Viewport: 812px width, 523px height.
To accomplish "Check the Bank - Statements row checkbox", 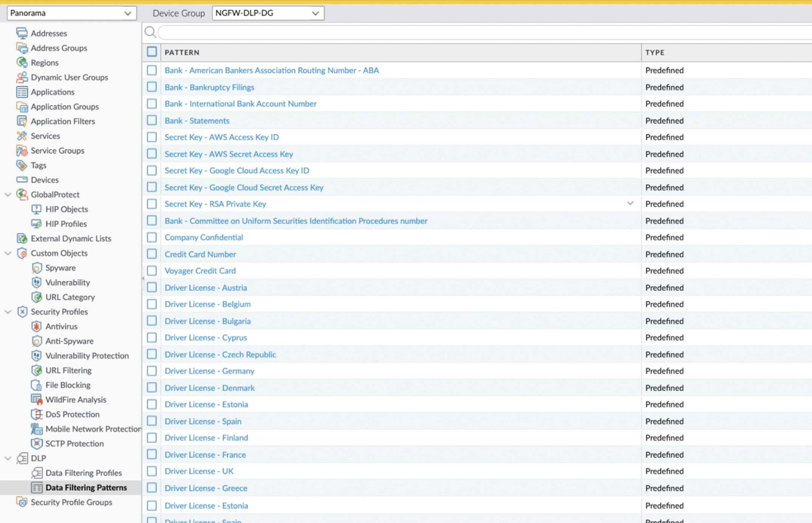I will (x=152, y=120).
